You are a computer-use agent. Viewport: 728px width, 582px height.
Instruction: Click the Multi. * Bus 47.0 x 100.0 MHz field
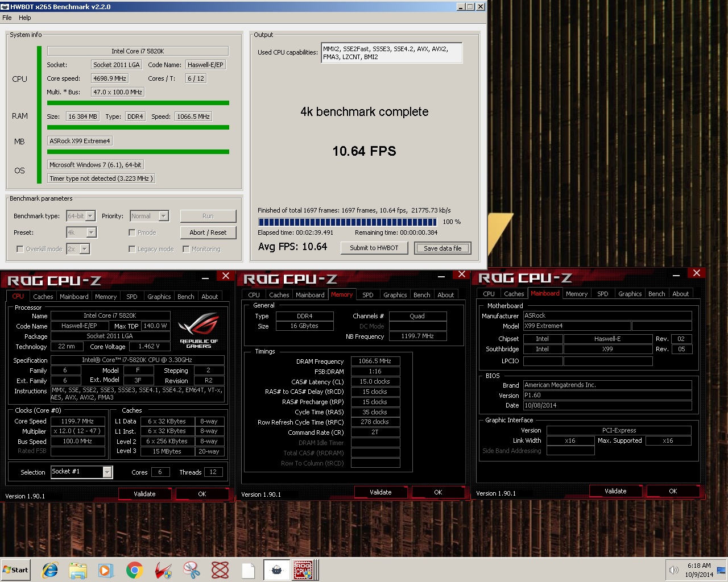[117, 92]
